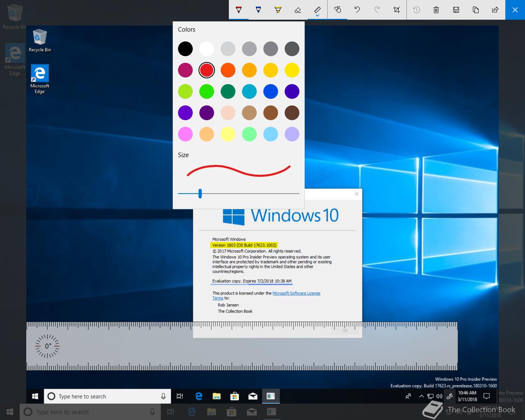Screen dimensions: 525x420
Task: Select the selected red swatch
Action: point(207,70)
